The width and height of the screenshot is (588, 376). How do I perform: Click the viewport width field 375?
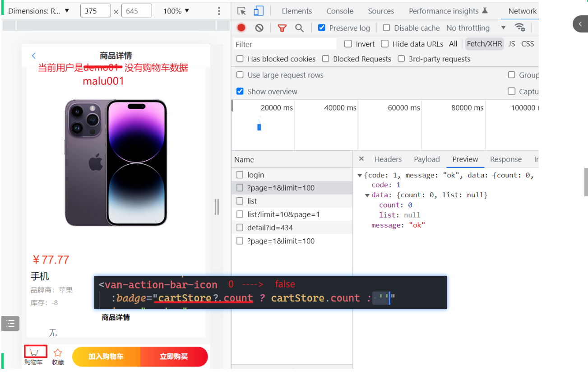95,11
